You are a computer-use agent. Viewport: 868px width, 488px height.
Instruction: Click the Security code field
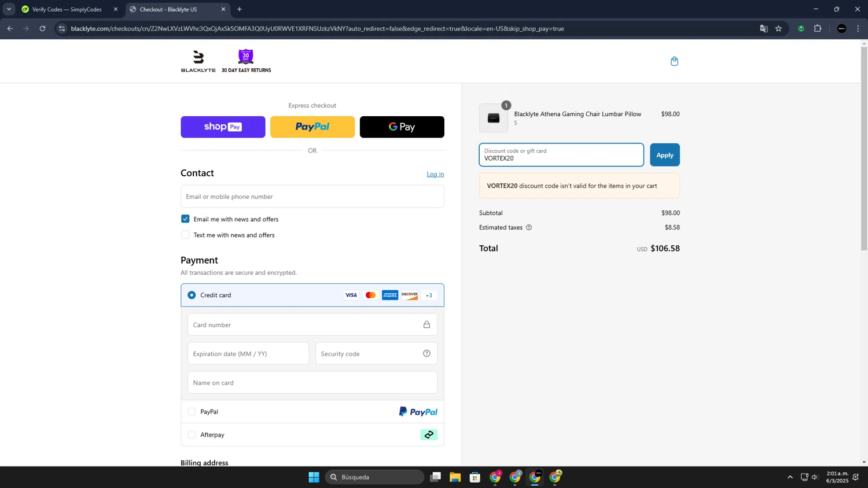(x=376, y=354)
